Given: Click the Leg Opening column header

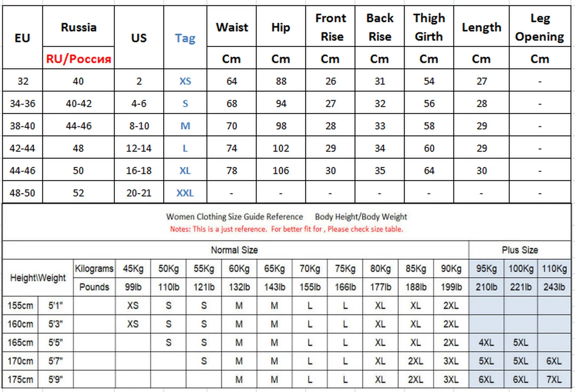Looking at the screenshot, I should (540, 27).
